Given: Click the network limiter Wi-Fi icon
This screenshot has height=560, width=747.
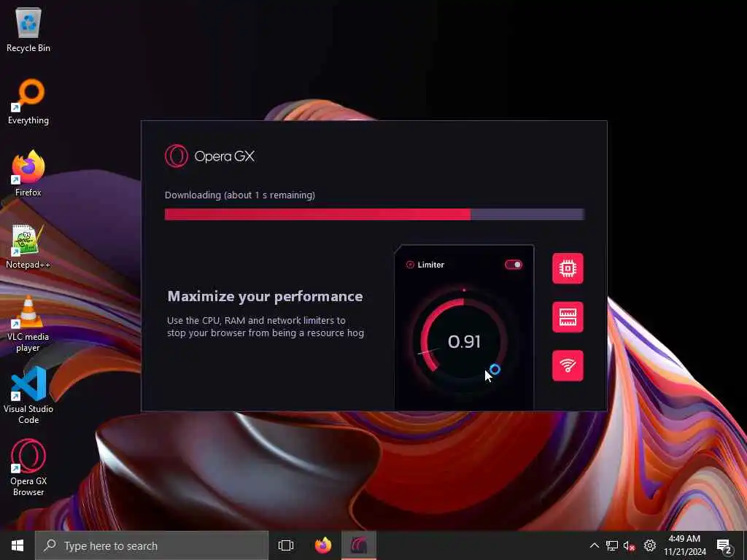Looking at the screenshot, I should (568, 366).
